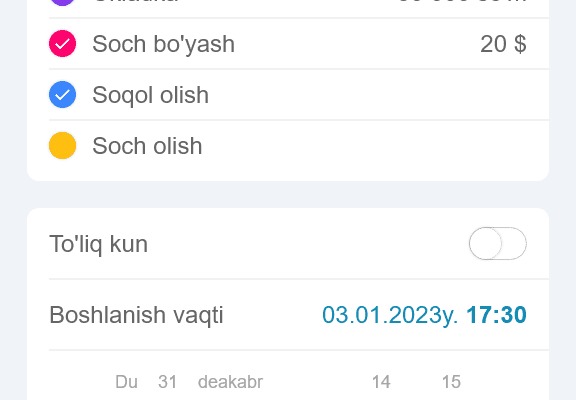
Task: Tap the To'liq kun label
Action: [x=98, y=244]
